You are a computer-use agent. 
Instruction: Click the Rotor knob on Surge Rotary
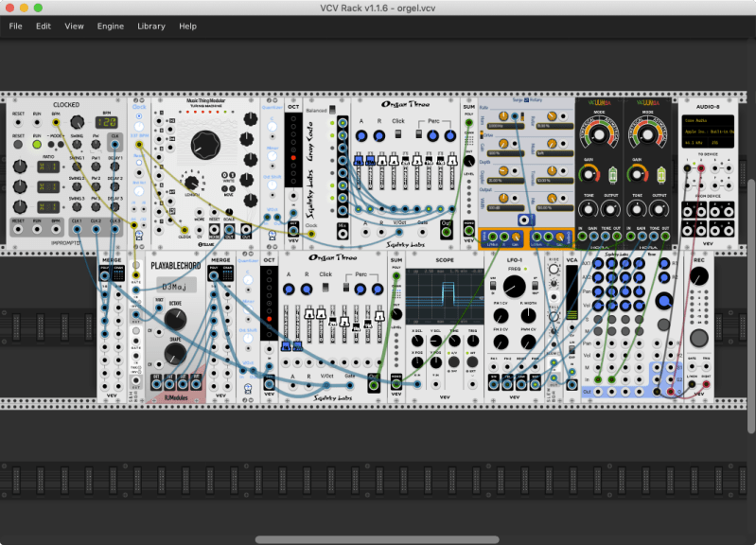pyautogui.click(x=552, y=115)
